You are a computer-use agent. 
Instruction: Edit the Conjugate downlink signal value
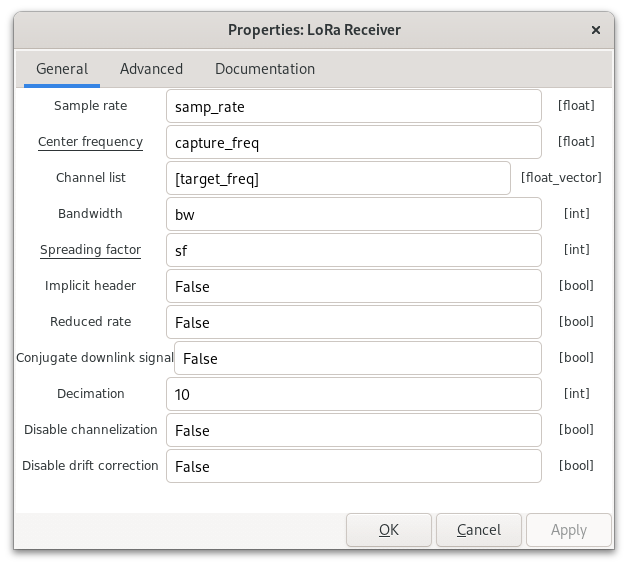[358, 358]
